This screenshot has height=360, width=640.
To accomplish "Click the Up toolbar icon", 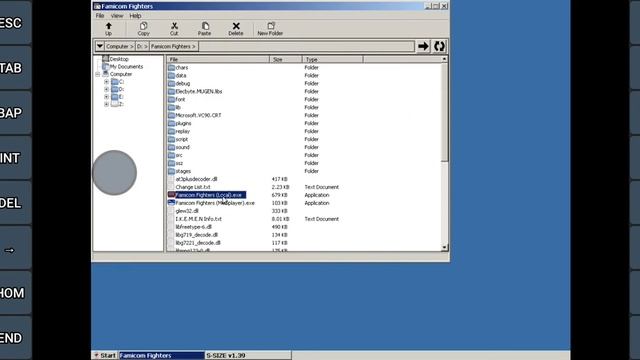I will 108,29.
